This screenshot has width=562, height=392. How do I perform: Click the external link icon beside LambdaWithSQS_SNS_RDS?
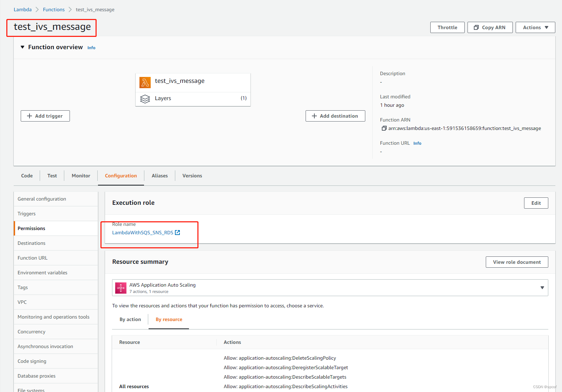click(x=177, y=233)
